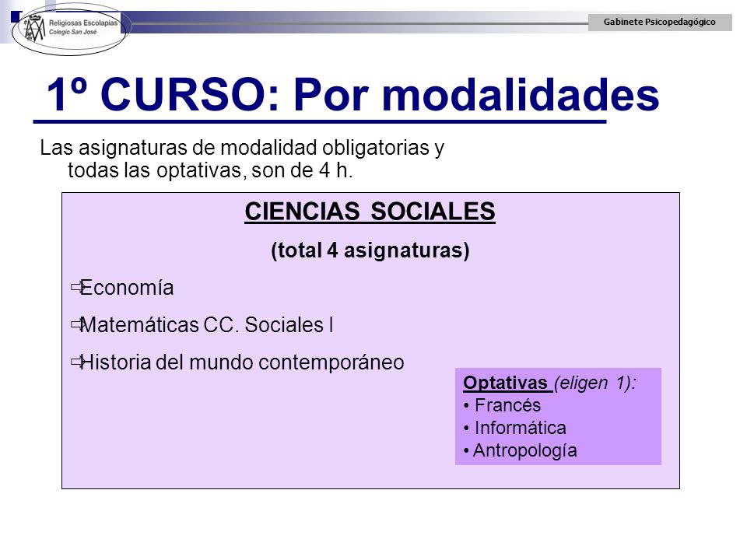This screenshot has width=747, height=560.
Task: Select the title '1º CURSO: Por modalidades'
Action: (x=353, y=94)
